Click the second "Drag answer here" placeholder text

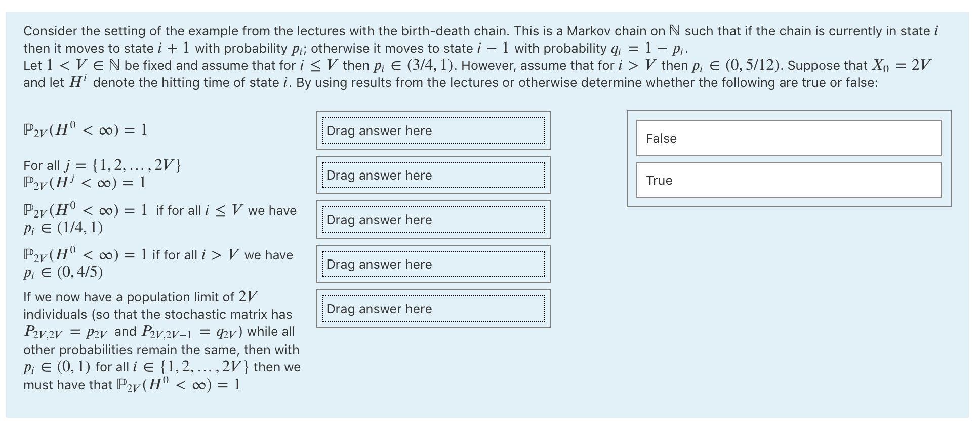[379, 176]
